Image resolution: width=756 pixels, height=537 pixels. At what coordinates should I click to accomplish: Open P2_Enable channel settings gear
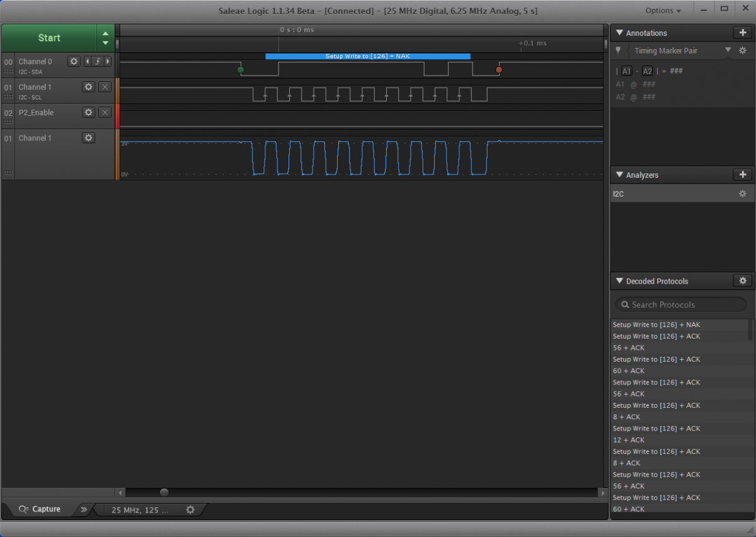click(x=88, y=112)
